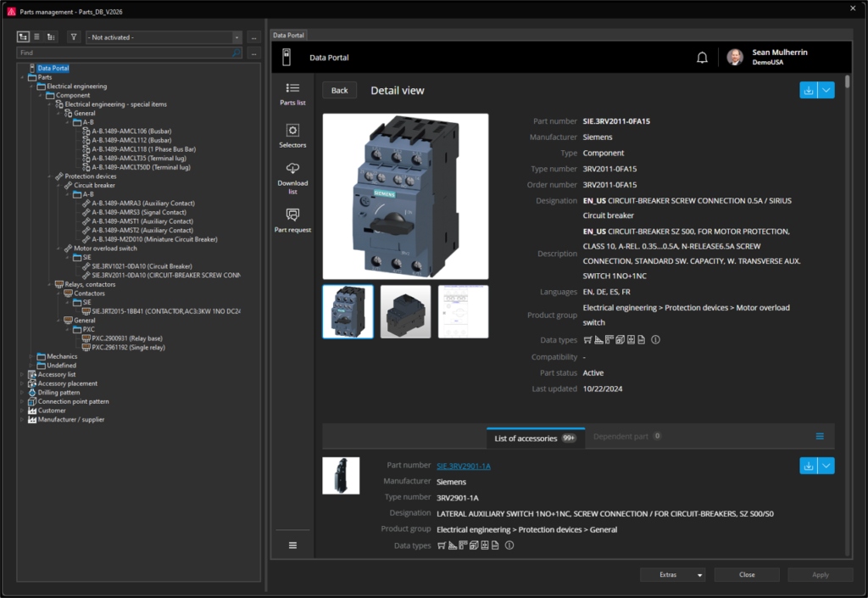Select Customer tree node
Image resolution: width=868 pixels, height=598 pixels.
point(52,411)
